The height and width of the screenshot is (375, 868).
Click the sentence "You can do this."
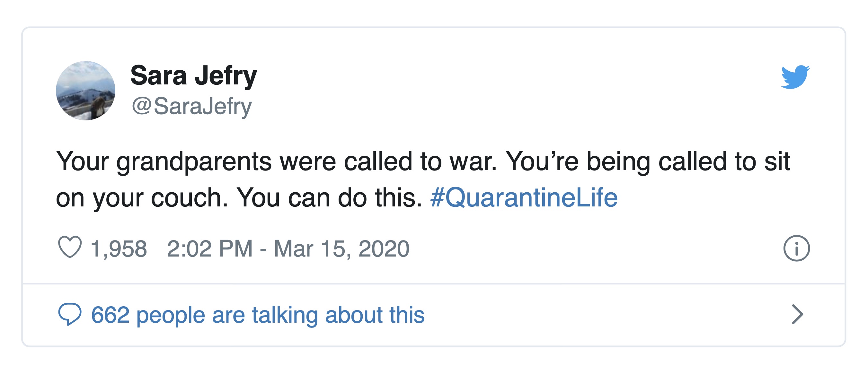point(329,197)
